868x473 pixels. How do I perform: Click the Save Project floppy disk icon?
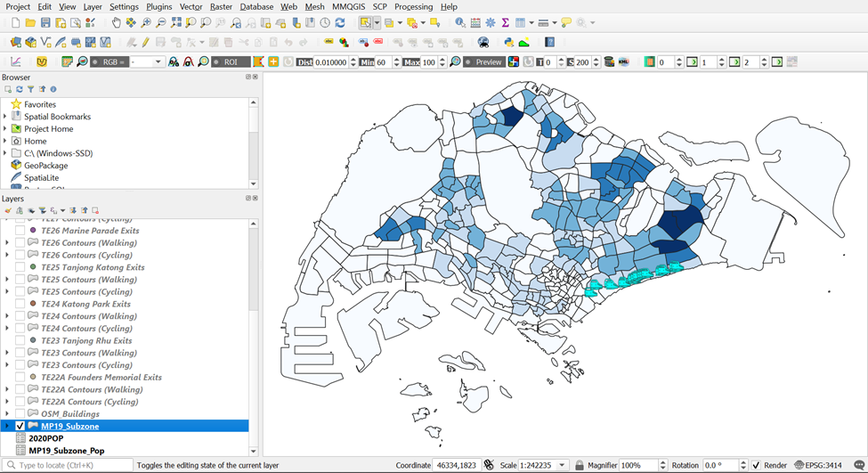(46, 22)
